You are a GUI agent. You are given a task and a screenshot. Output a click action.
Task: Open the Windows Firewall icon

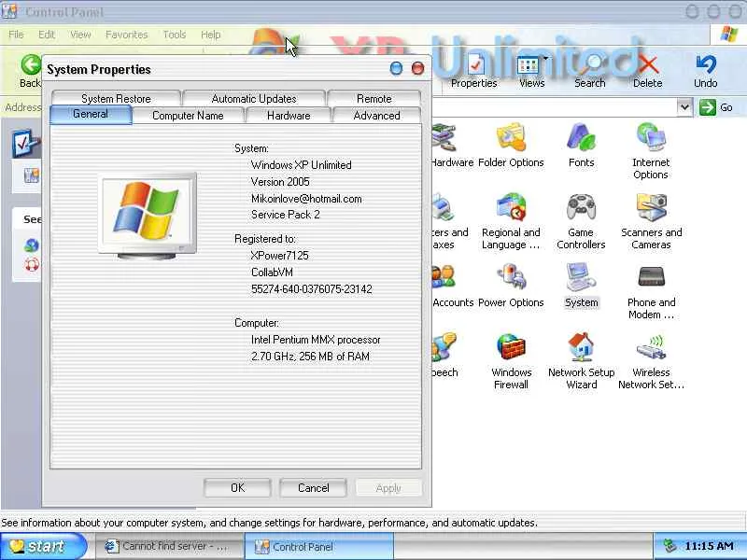(511, 361)
